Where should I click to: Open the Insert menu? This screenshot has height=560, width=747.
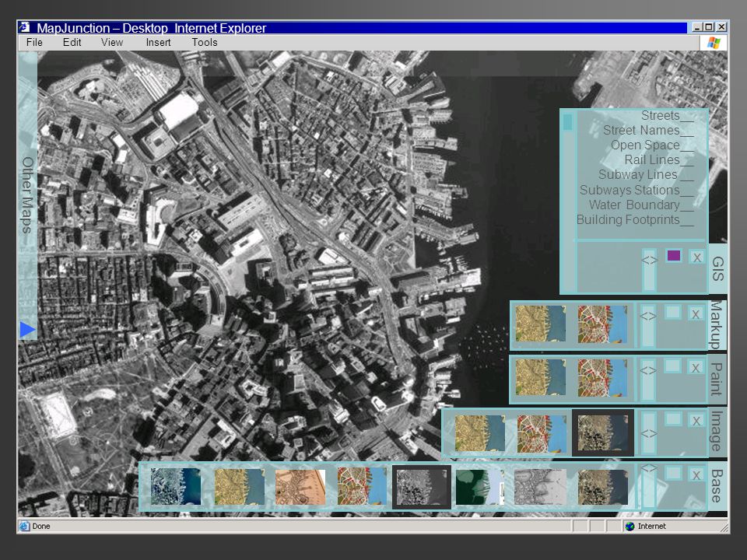click(158, 42)
